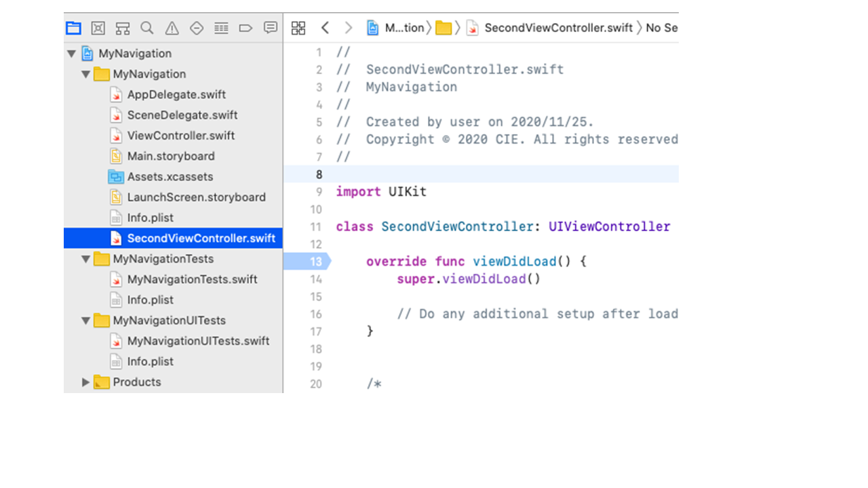Click SecondViewController.swift in the jump bar
This screenshot has width=868, height=488.
(557, 28)
